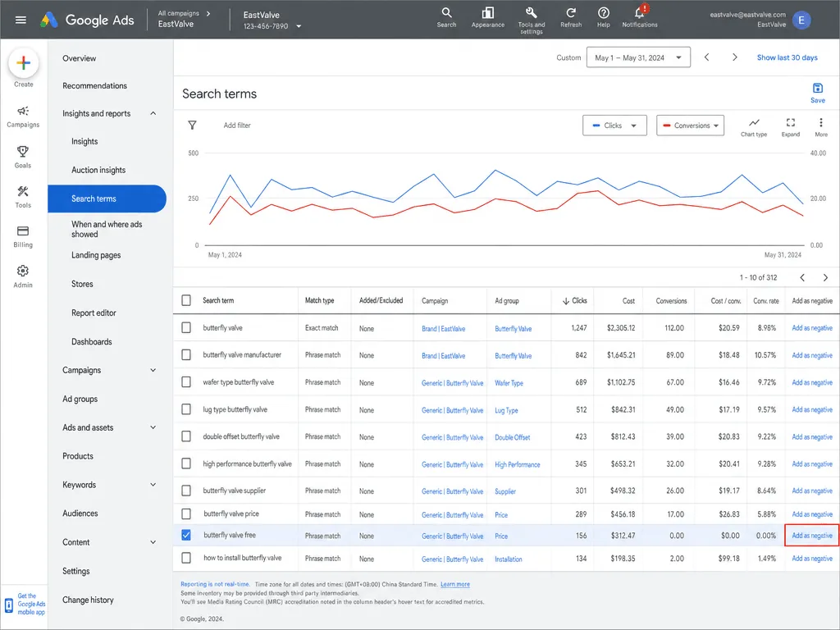Viewport: 840px width, 630px height.
Task: Add "butterfly valve free" as negative
Action: click(811, 535)
